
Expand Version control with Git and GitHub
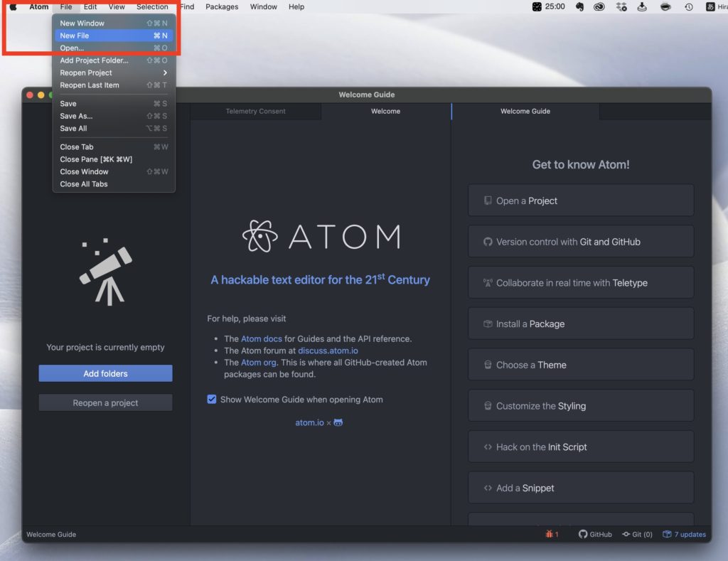(581, 242)
